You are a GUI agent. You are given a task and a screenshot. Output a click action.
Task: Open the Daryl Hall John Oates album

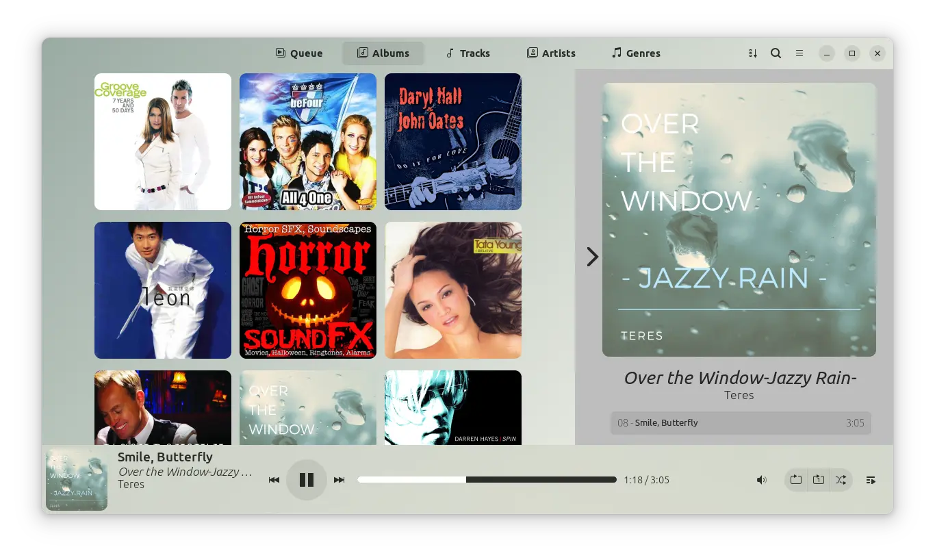[453, 142]
